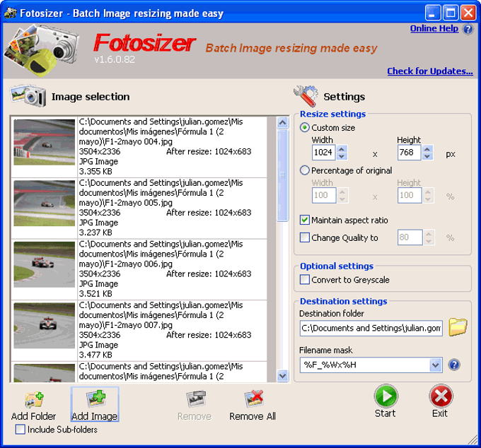The image size is (481, 448).
Task: Decrease custom Height with down arrow
Action: [x=427, y=156]
